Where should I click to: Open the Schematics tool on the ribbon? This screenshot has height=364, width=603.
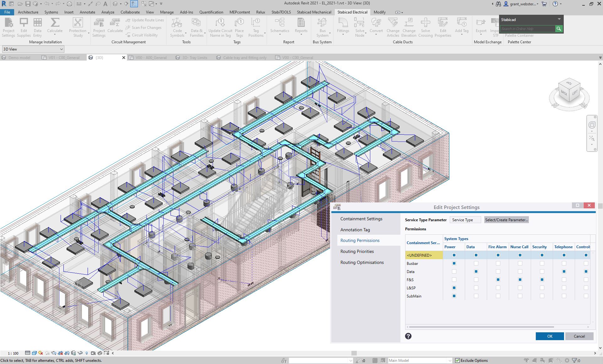click(x=280, y=27)
